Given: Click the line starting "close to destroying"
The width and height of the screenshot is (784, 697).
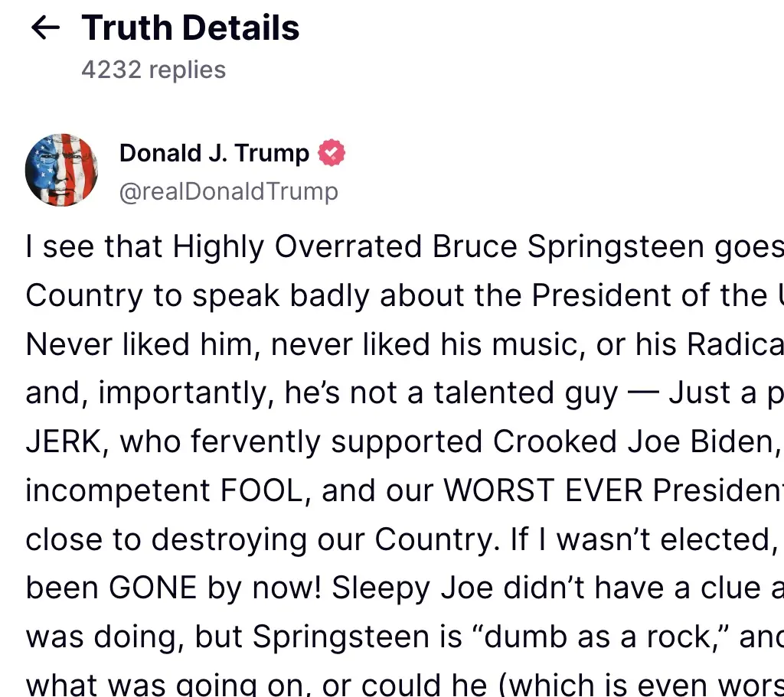Looking at the screenshot, I should [x=260, y=540].
